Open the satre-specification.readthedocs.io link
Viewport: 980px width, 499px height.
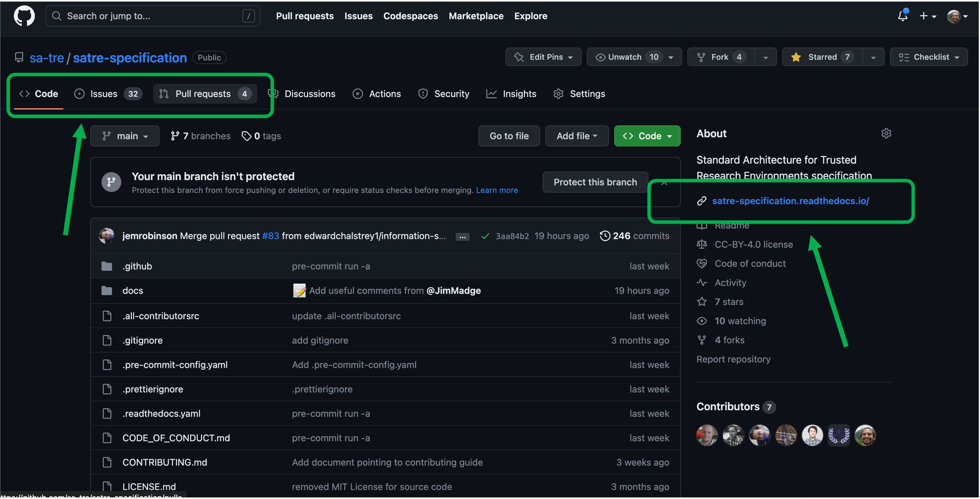(x=790, y=201)
